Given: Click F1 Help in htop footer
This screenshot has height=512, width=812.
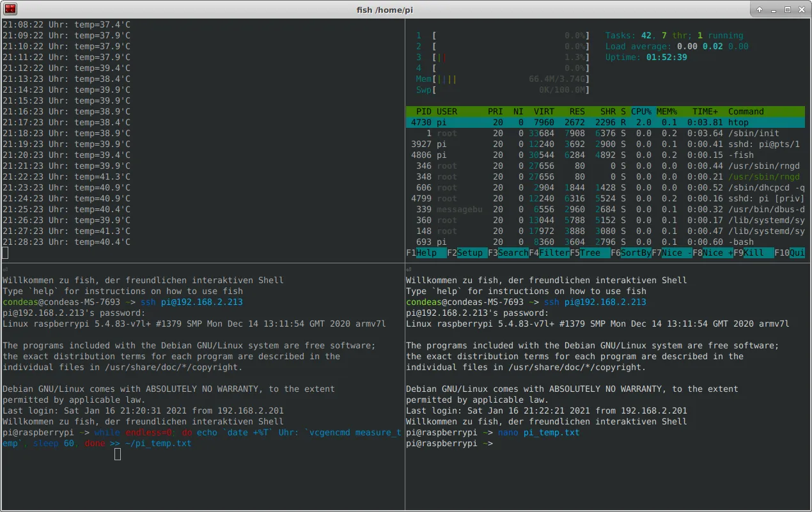Looking at the screenshot, I should pos(426,253).
